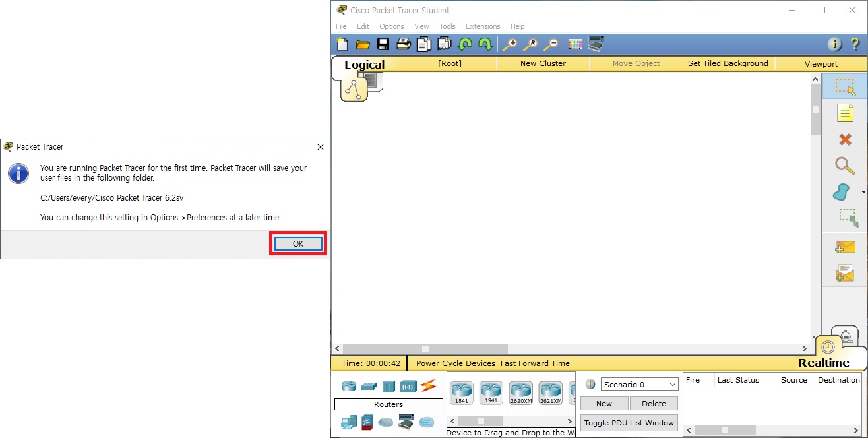This screenshot has width=868, height=438.
Task: Choose the Select tool in right sidebar
Action: pyautogui.click(x=845, y=87)
